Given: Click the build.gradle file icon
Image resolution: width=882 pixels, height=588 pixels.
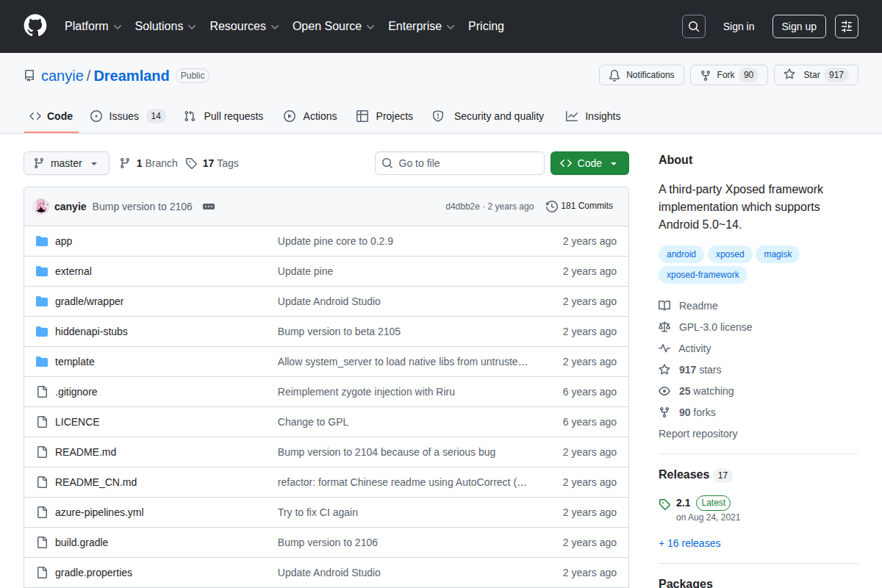Looking at the screenshot, I should pos(42,542).
